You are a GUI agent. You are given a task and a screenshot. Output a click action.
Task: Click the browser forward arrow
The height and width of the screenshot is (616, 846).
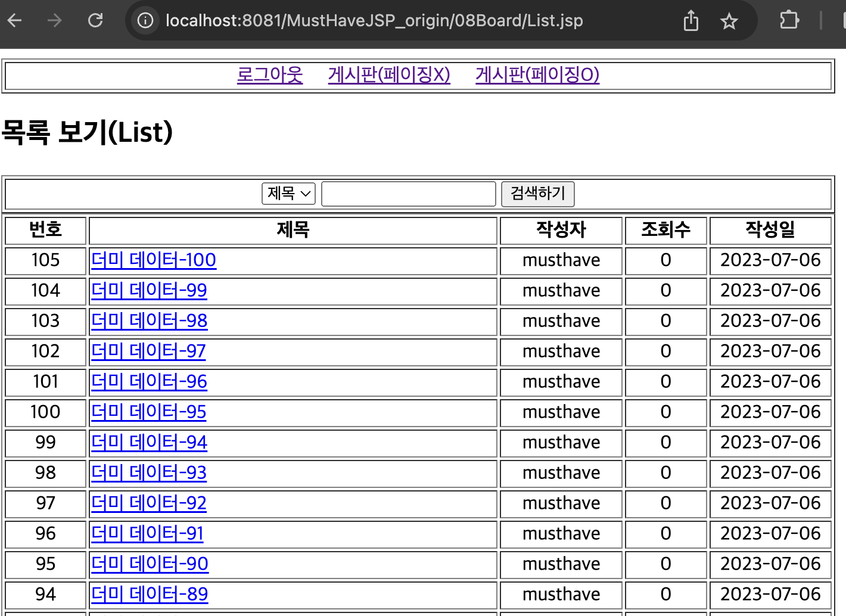click(55, 21)
